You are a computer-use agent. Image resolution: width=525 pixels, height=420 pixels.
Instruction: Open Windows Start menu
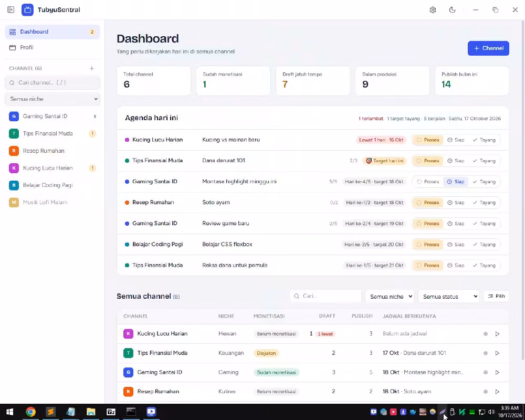(x=9, y=412)
